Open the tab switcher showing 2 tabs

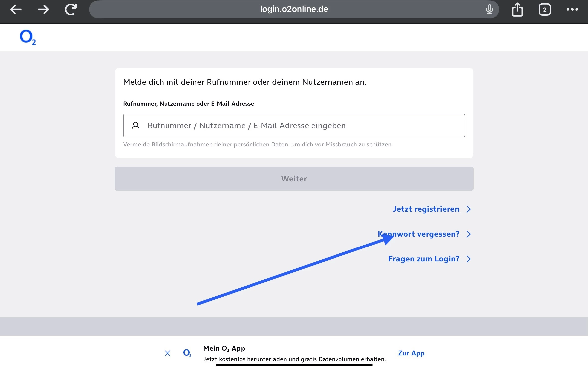(x=545, y=10)
